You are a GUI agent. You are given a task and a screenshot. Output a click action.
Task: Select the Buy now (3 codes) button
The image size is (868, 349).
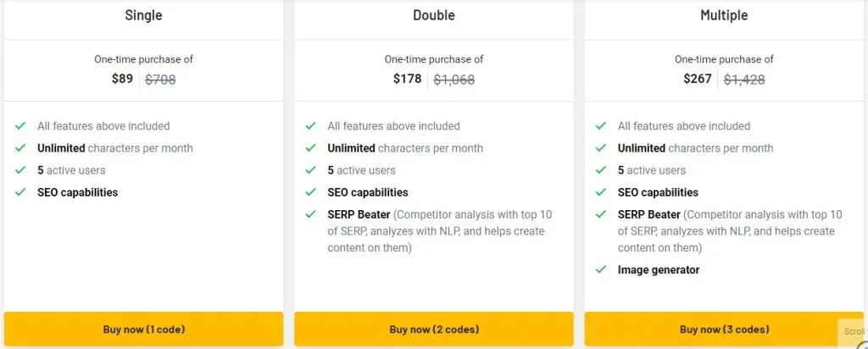[724, 329]
